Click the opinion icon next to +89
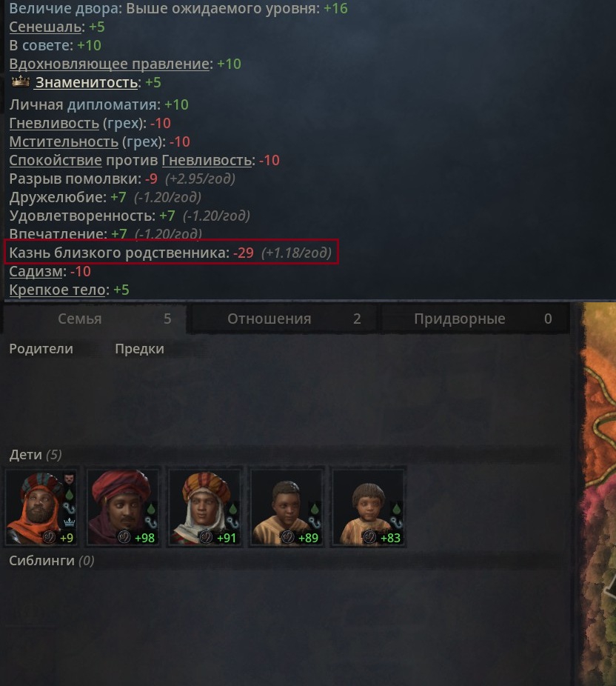The height and width of the screenshot is (686, 616). tap(288, 537)
